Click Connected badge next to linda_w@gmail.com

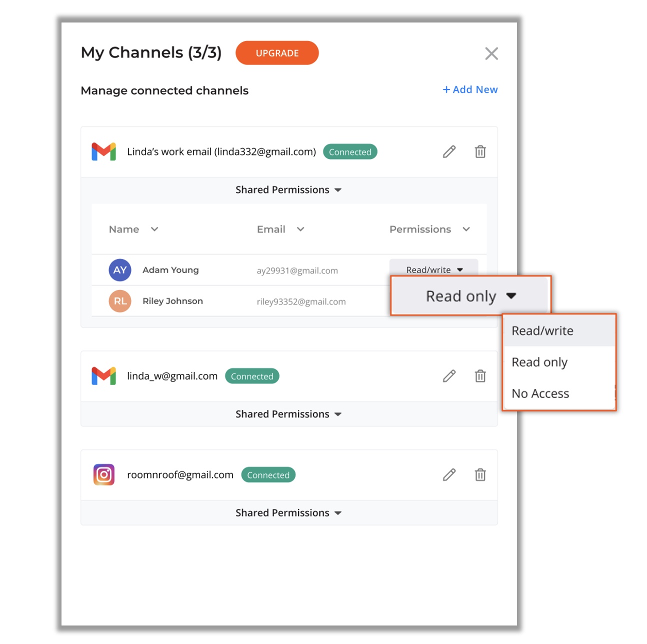pos(252,376)
